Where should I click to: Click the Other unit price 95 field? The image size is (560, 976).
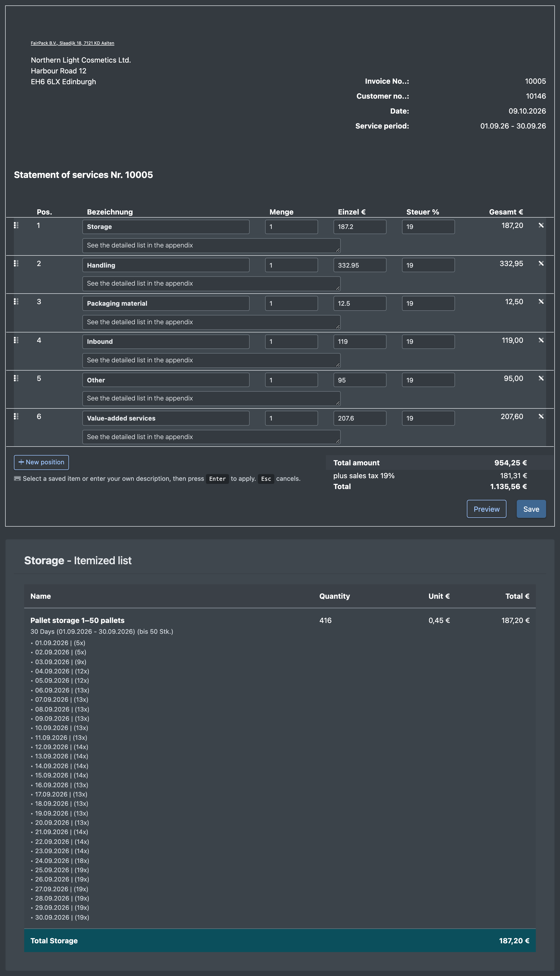(360, 380)
